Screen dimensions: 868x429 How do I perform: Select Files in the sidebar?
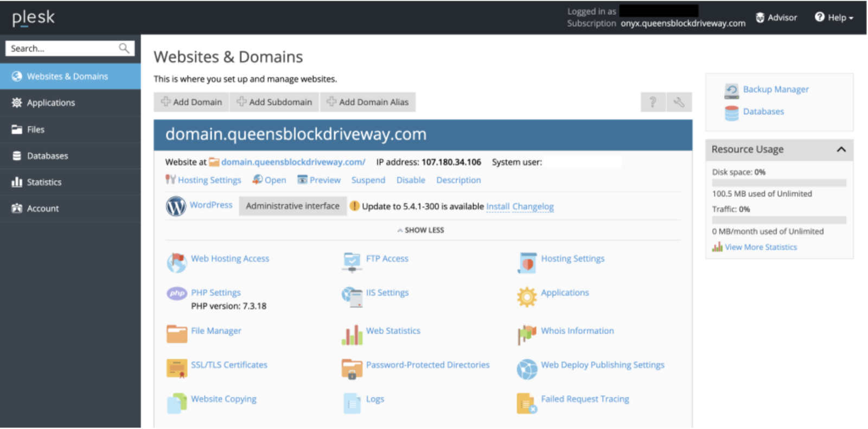[x=36, y=129]
